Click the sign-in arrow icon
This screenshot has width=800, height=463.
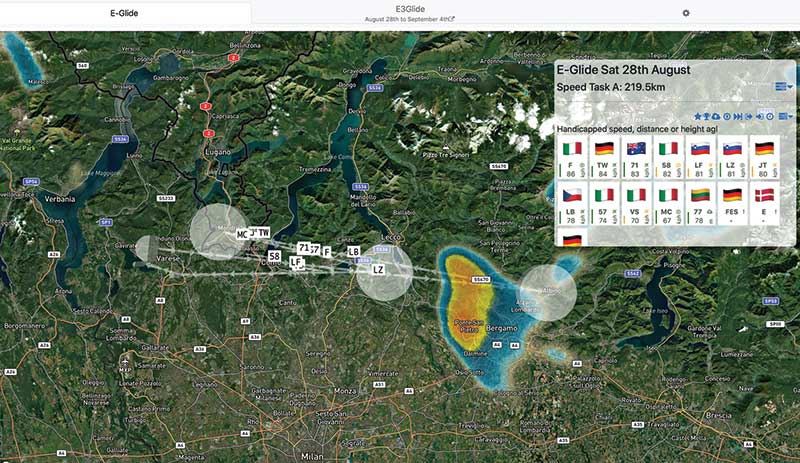(759, 116)
